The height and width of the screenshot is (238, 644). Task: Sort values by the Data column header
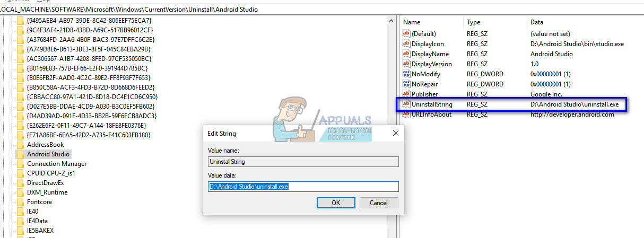[x=586, y=22]
